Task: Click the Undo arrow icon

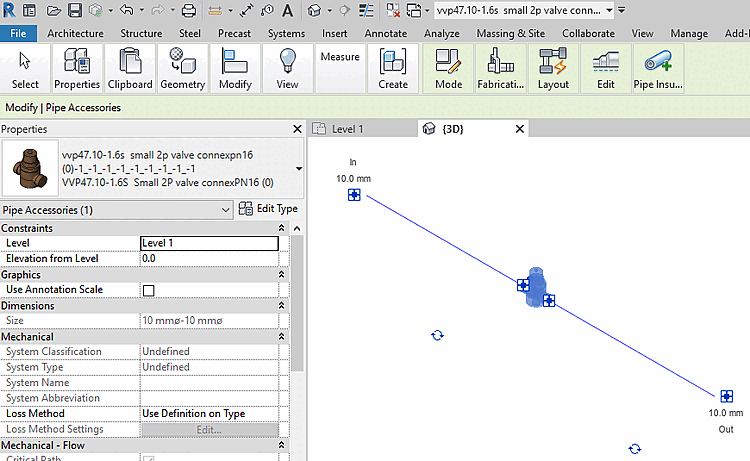Action: 127,10
